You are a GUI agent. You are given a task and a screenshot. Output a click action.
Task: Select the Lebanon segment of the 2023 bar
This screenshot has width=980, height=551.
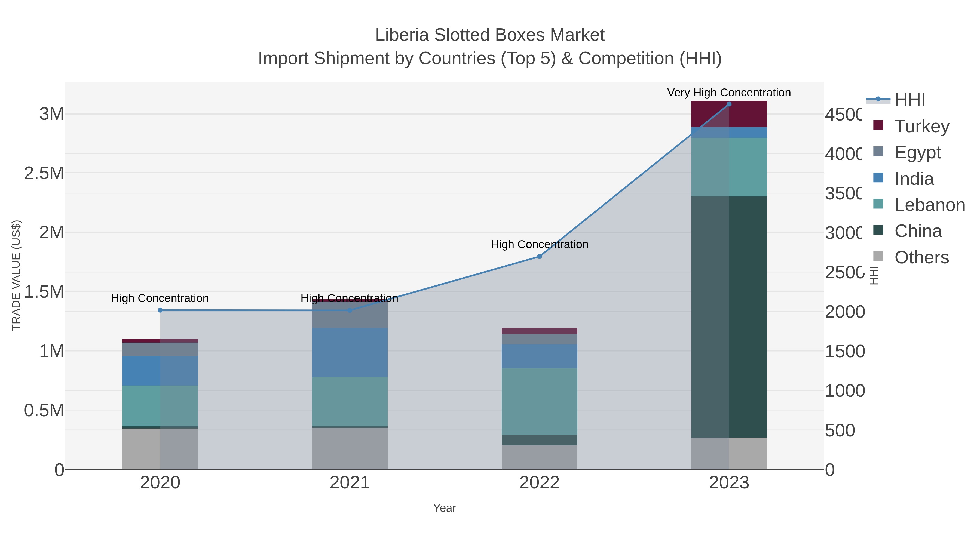(729, 167)
